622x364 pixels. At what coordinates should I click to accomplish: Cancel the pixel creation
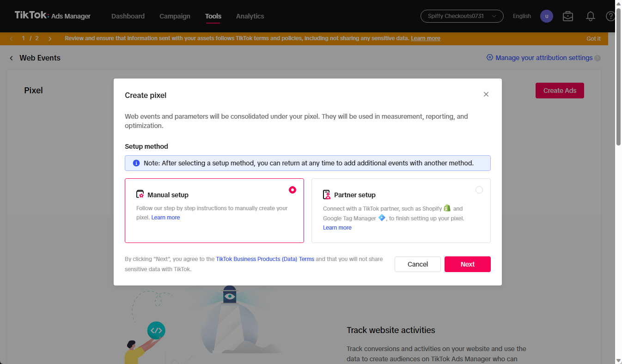coord(417,264)
